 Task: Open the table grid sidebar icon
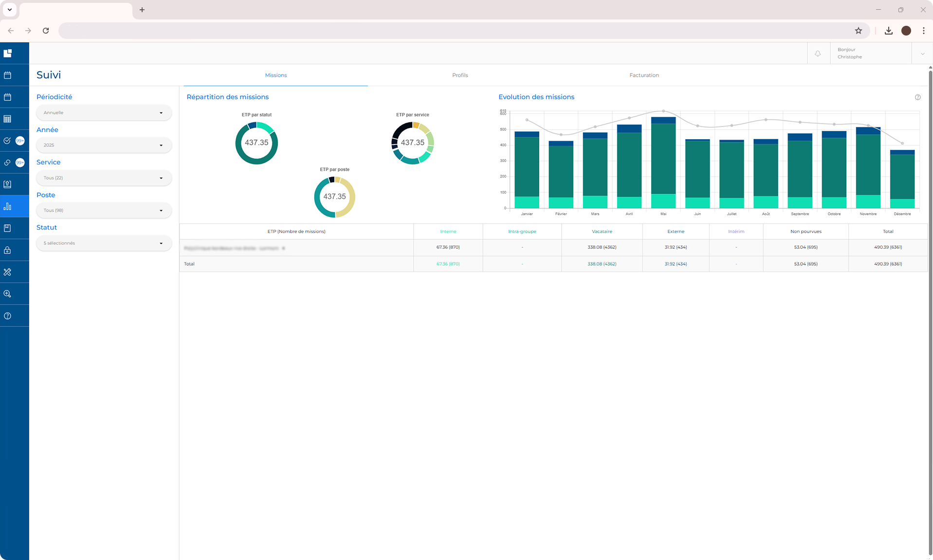point(8,119)
